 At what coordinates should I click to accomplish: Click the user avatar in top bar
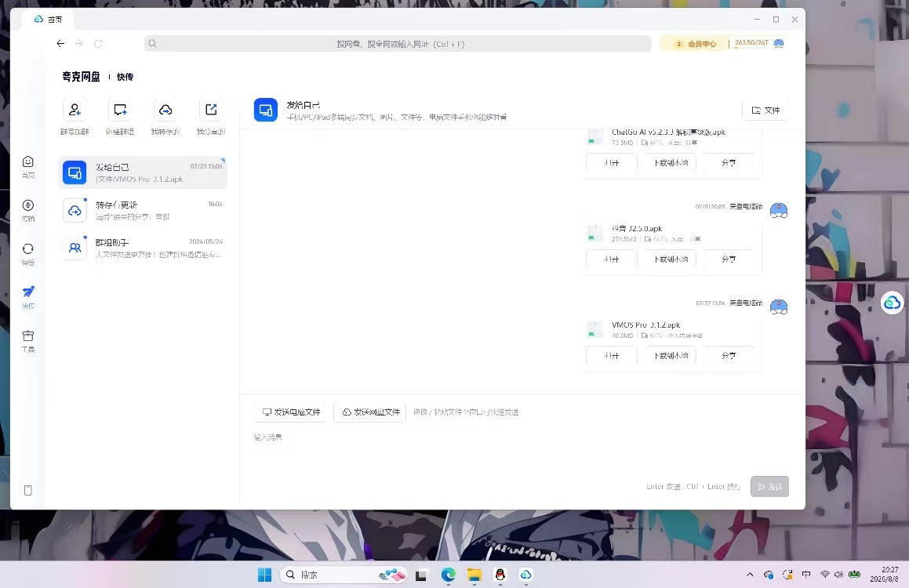pyautogui.click(x=779, y=43)
